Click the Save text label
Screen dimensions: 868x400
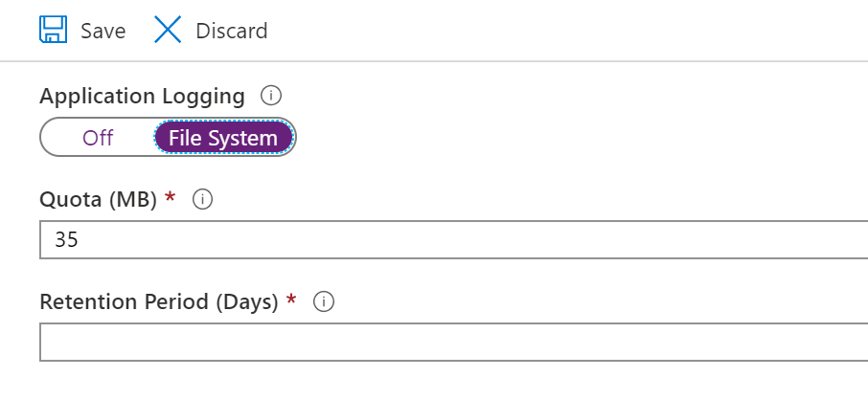103,31
